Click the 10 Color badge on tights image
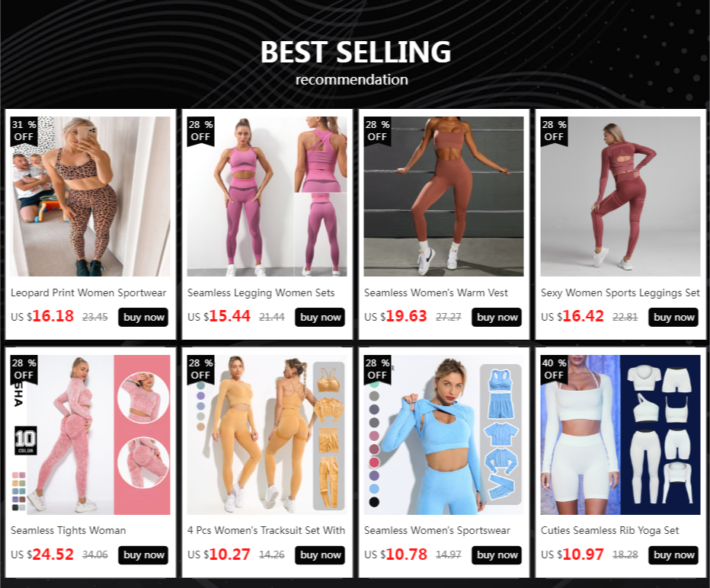This screenshot has height=588, width=710. [26, 440]
